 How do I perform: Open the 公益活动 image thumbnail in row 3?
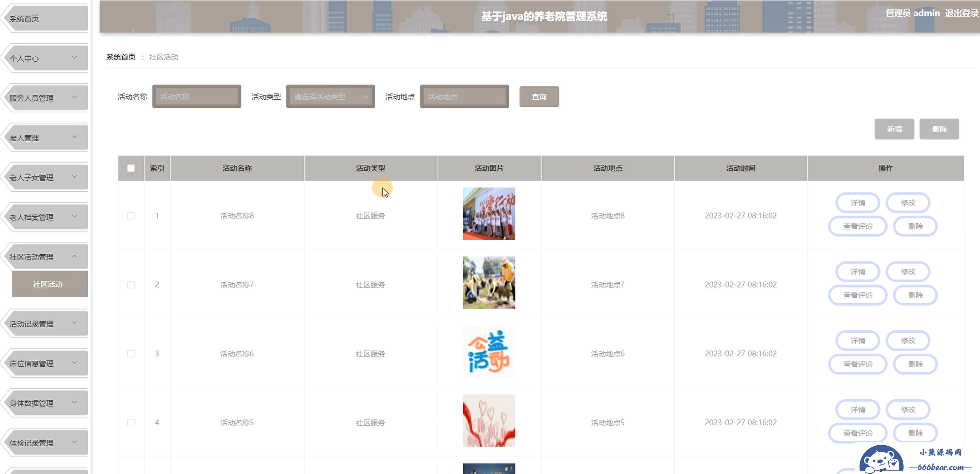[x=488, y=352]
